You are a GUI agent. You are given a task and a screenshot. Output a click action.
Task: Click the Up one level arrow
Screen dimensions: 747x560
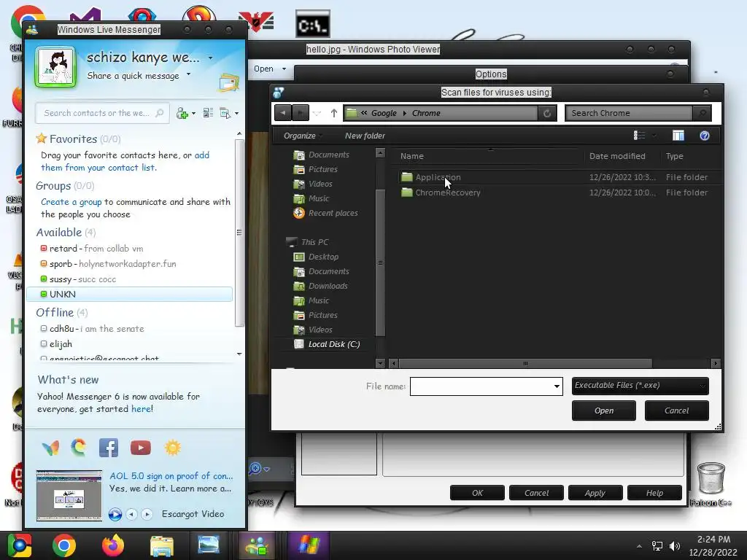(x=334, y=113)
